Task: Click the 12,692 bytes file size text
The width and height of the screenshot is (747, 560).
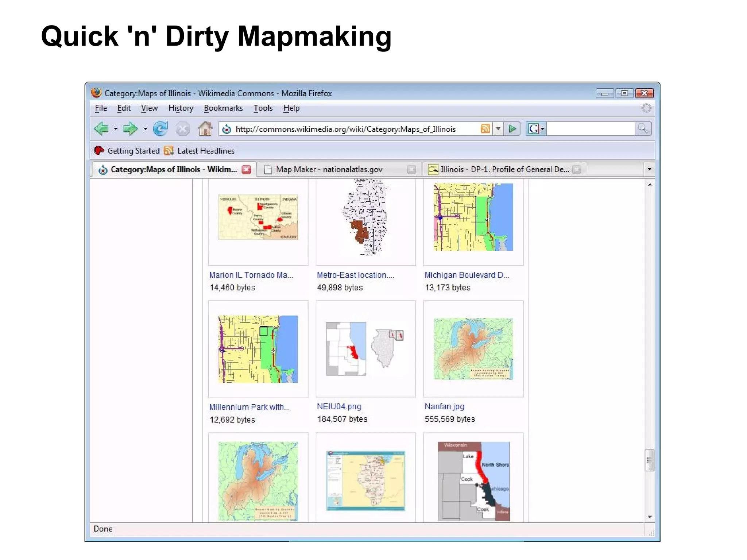Action: pyautogui.click(x=232, y=420)
